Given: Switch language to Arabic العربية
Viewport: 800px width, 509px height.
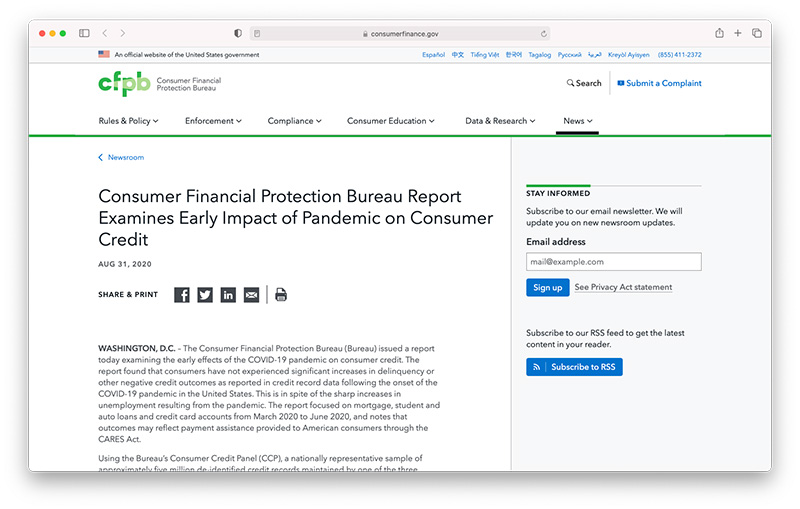Looking at the screenshot, I should (x=594, y=55).
